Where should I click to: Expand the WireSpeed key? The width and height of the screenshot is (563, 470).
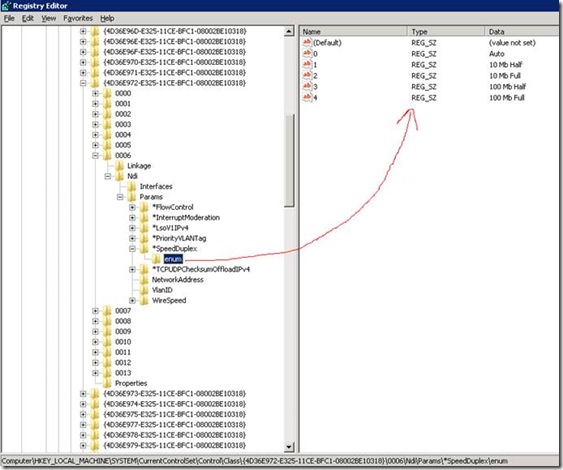[x=132, y=301]
